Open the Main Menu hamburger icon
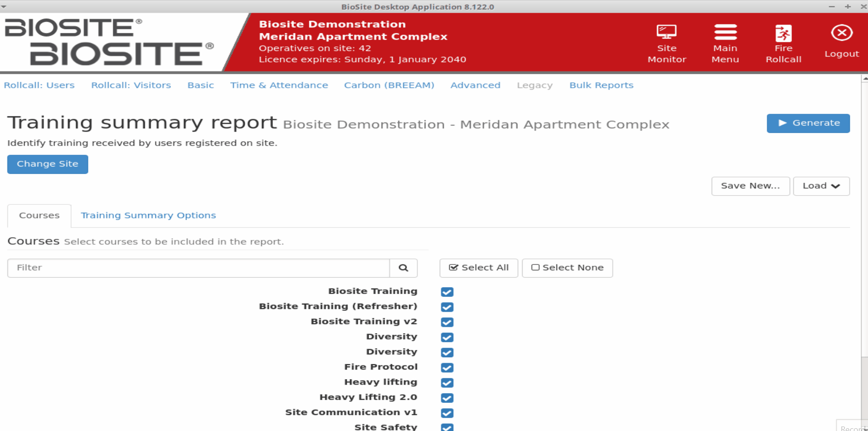Image resolution: width=868 pixels, height=431 pixels. (725, 32)
